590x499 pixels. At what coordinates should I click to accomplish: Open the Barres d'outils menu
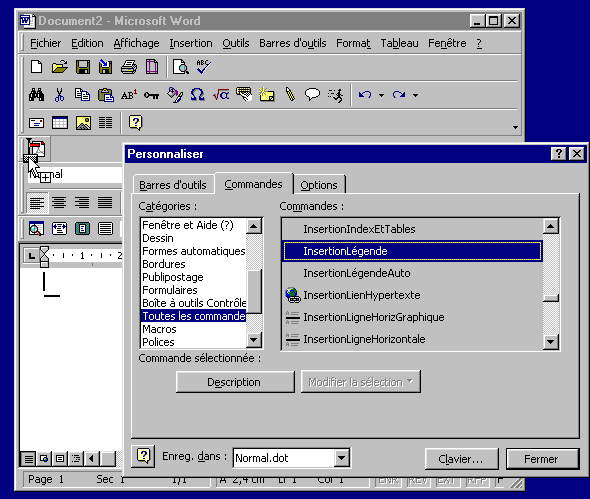coord(292,43)
